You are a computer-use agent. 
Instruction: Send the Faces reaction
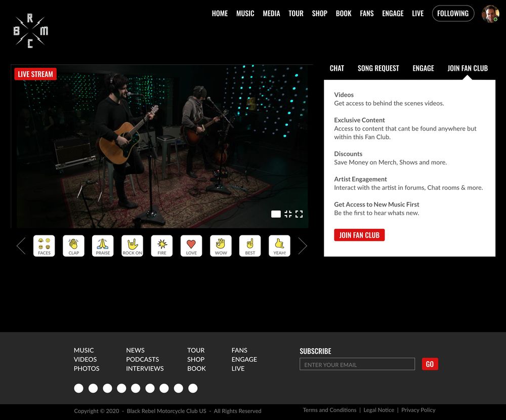[44, 245]
